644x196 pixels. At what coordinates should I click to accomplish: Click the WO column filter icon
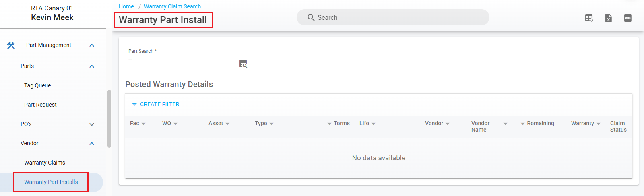(x=175, y=124)
